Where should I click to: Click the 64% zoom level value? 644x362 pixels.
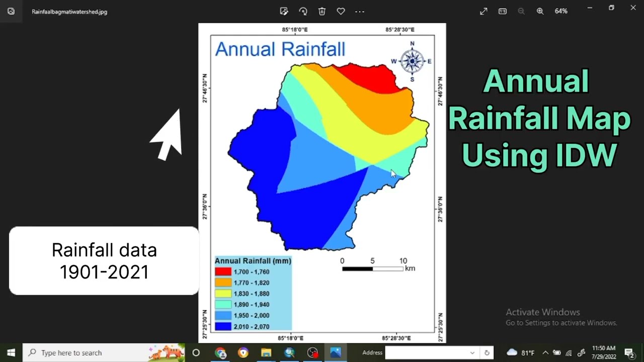point(561,11)
